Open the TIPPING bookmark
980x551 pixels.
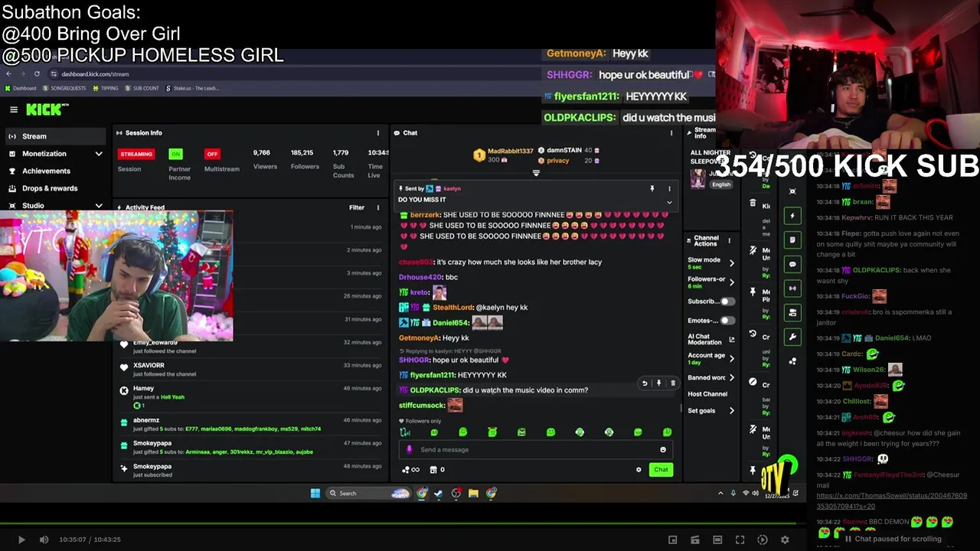[x=106, y=88]
